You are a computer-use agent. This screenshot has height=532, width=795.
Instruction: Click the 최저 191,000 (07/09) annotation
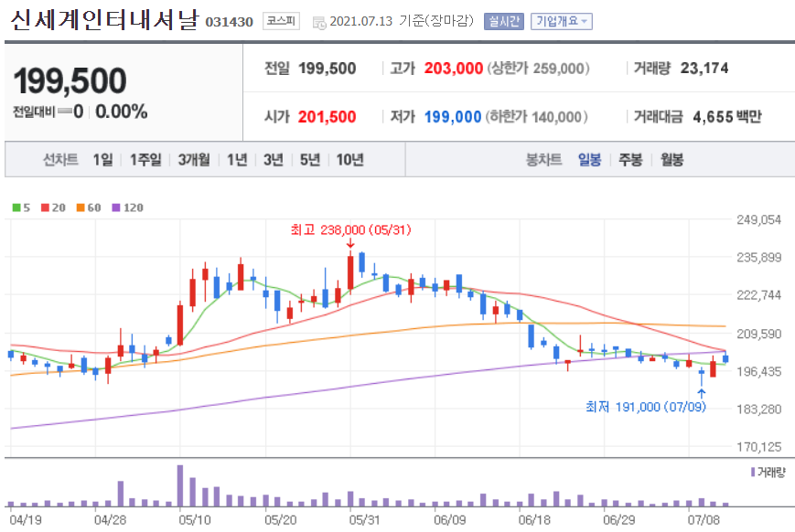click(x=646, y=407)
